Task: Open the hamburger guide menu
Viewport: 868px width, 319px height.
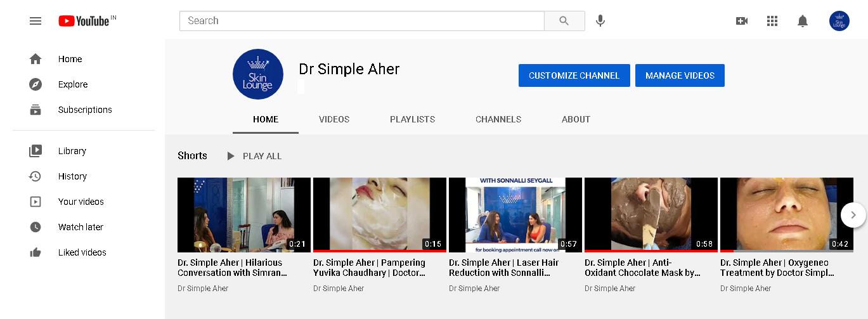Action: (x=36, y=21)
